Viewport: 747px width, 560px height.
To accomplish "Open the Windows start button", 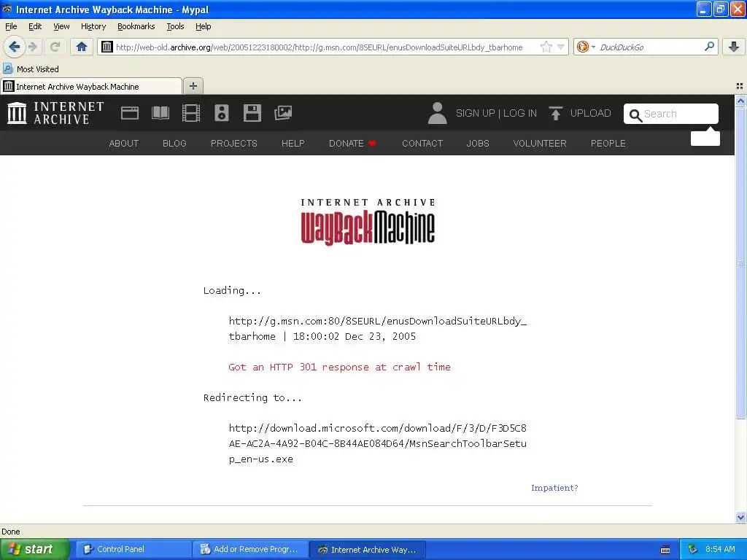I will click(34, 549).
